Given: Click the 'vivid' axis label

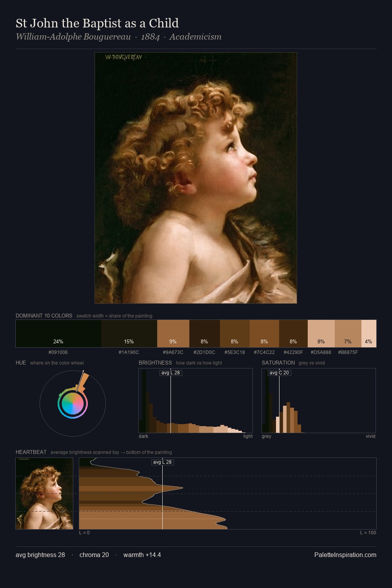Looking at the screenshot, I should [370, 436].
